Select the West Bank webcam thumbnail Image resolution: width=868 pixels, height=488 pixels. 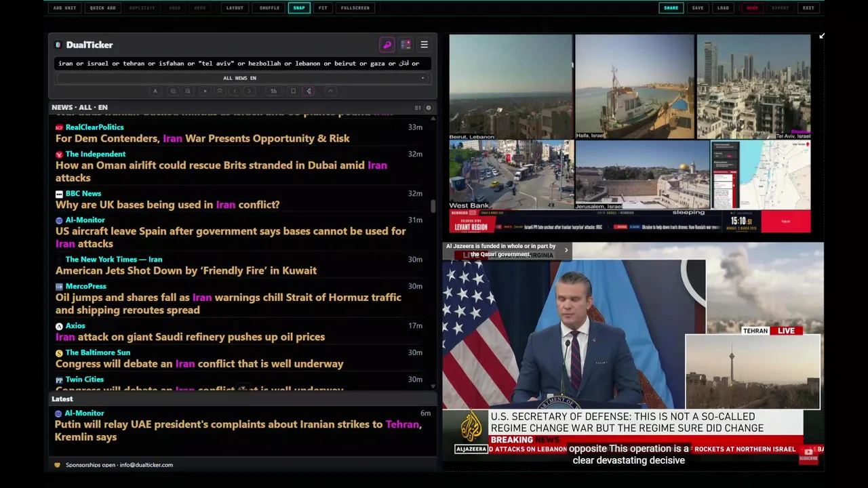click(511, 175)
